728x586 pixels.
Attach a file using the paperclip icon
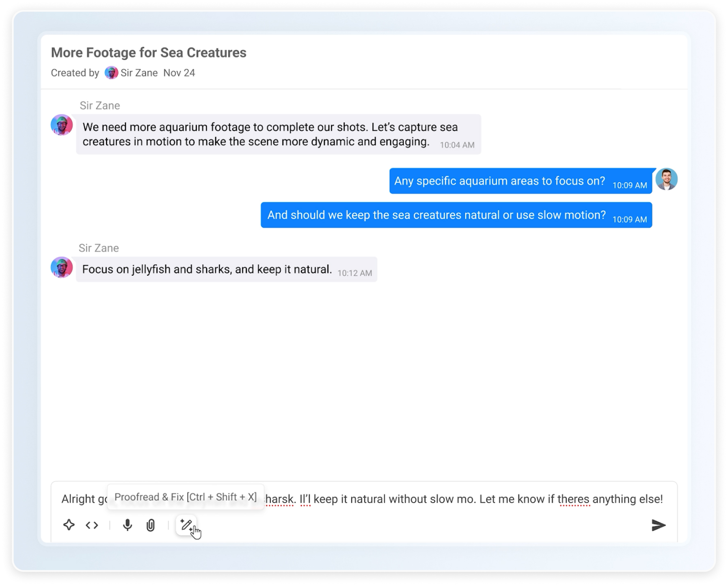151,525
